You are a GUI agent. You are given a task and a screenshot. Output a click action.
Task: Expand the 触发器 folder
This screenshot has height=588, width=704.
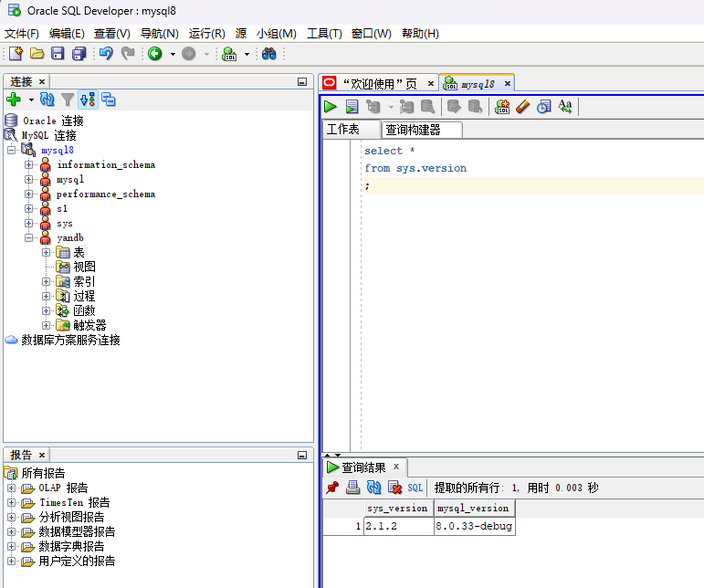pyautogui.click(x=46, y=325)
